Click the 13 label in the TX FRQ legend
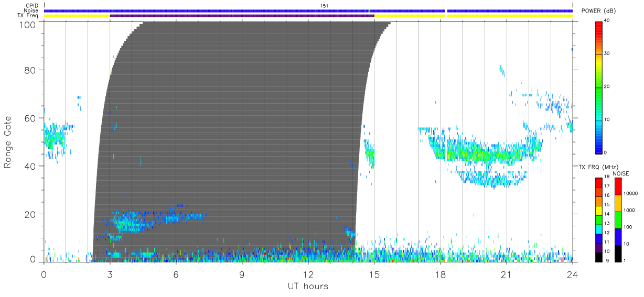The height and width of the screenshot is (297, 644). tap(607, 223)
